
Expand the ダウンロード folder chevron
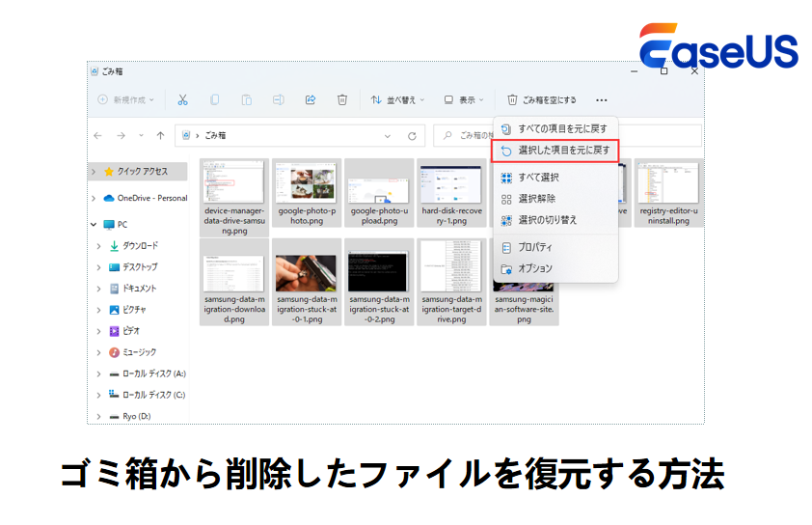[x=98, y=246]
